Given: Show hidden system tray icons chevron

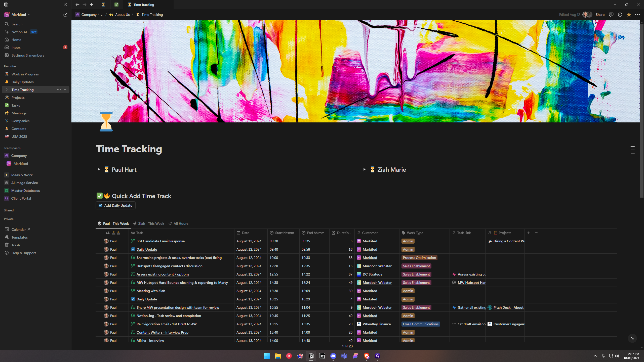Looking at the screenshot, I should tap(595, 356).
